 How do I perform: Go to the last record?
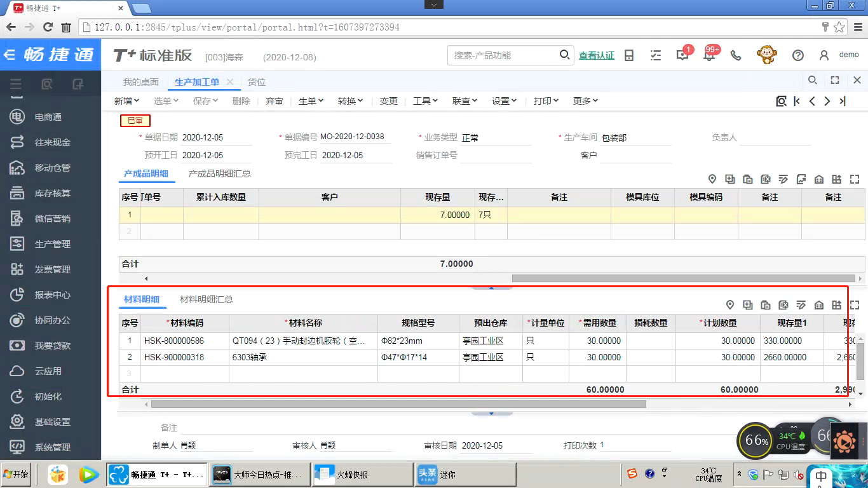click(x=843, y=101)
